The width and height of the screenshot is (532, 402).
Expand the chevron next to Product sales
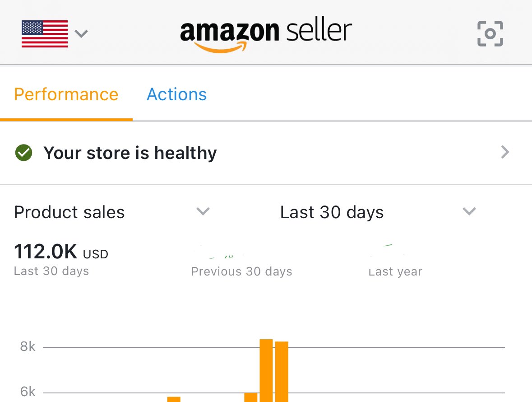click(204, 211)
